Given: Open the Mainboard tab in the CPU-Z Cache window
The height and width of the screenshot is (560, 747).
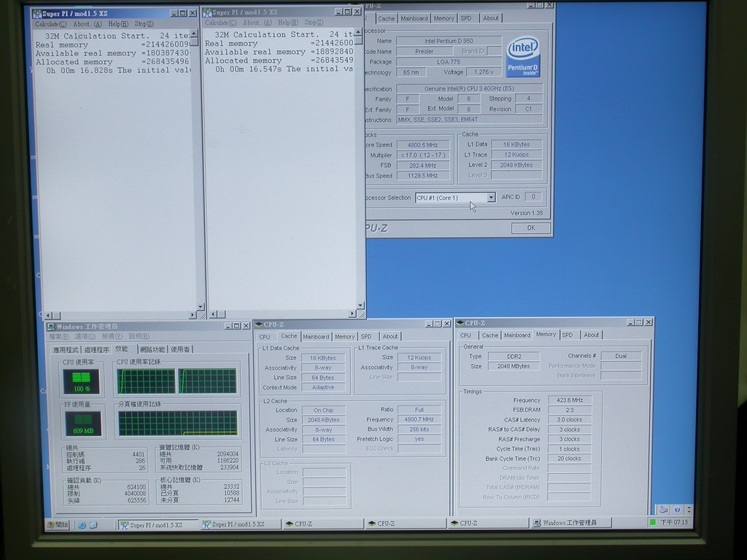Looking at the screenshot, I should click(x=316, y=337).
